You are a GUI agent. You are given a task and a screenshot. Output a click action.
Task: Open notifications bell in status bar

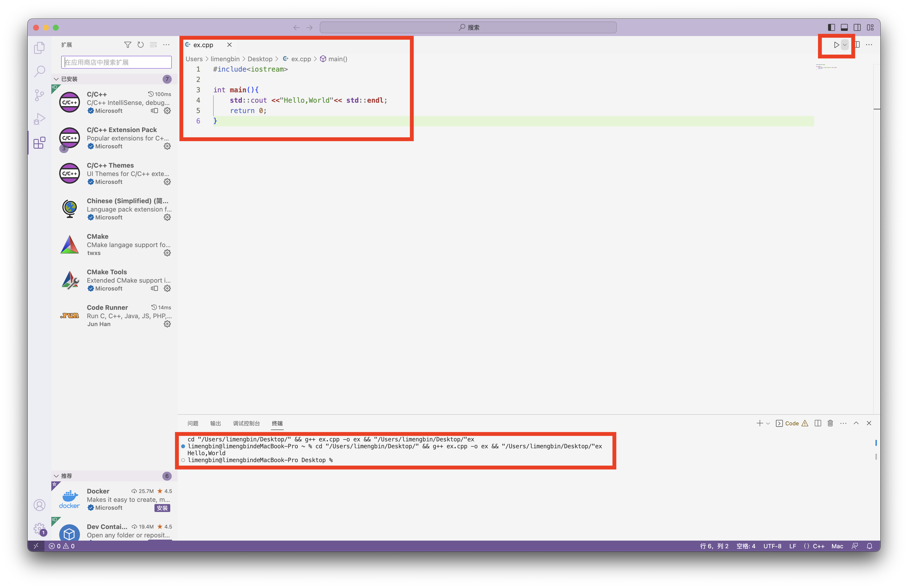(870, 546)
